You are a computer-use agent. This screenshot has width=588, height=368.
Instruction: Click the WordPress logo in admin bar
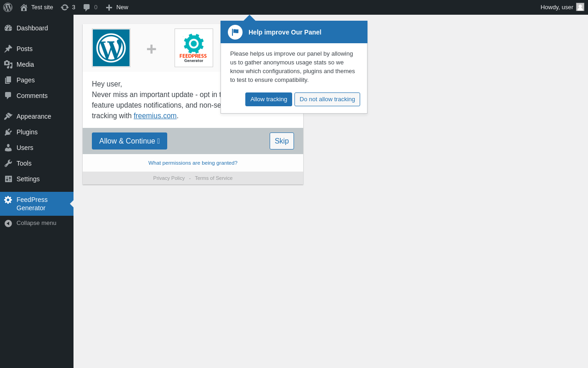tap(8, 7)
